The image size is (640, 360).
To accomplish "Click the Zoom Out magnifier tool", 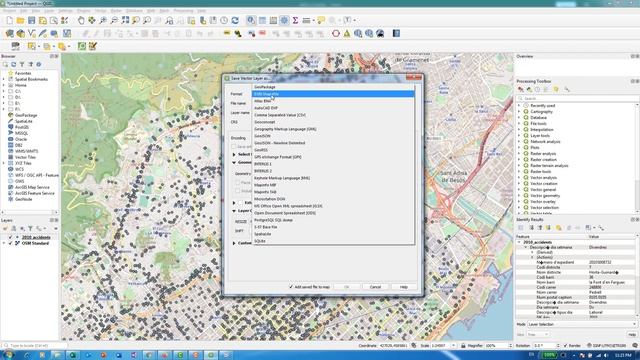I will coord(114,20).
